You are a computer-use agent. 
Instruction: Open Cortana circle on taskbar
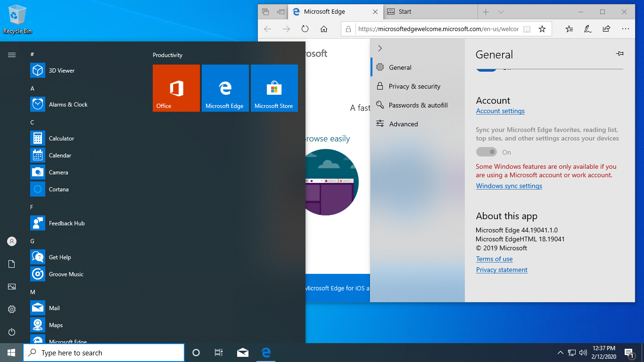click(x=196, y=353)
